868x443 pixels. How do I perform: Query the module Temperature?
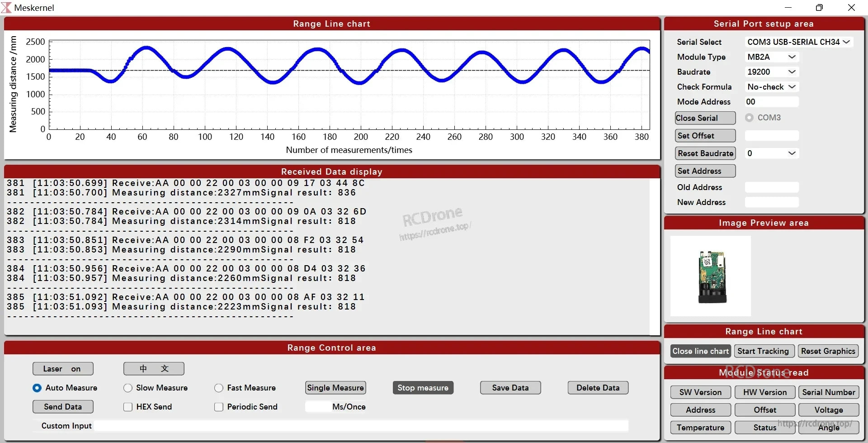click(700, 427)
